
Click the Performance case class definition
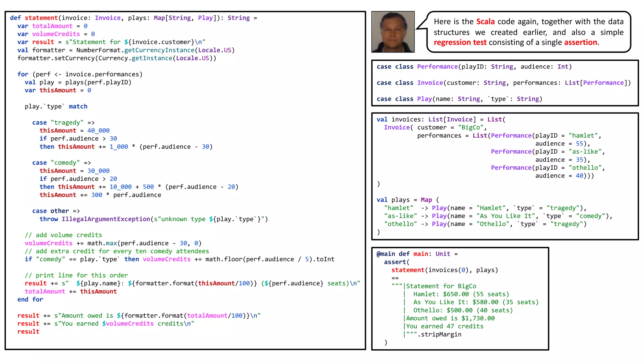coord(474,67)
